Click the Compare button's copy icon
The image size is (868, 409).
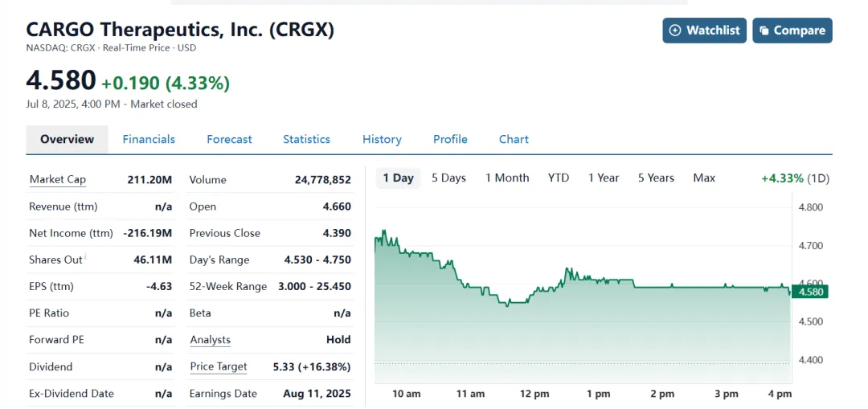[763, 31]
